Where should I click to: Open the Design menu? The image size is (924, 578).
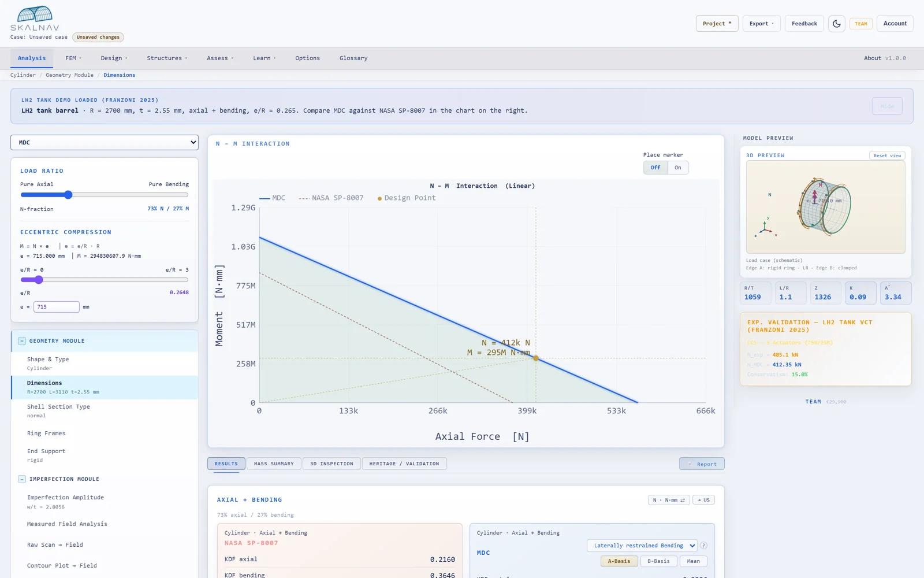114,58
